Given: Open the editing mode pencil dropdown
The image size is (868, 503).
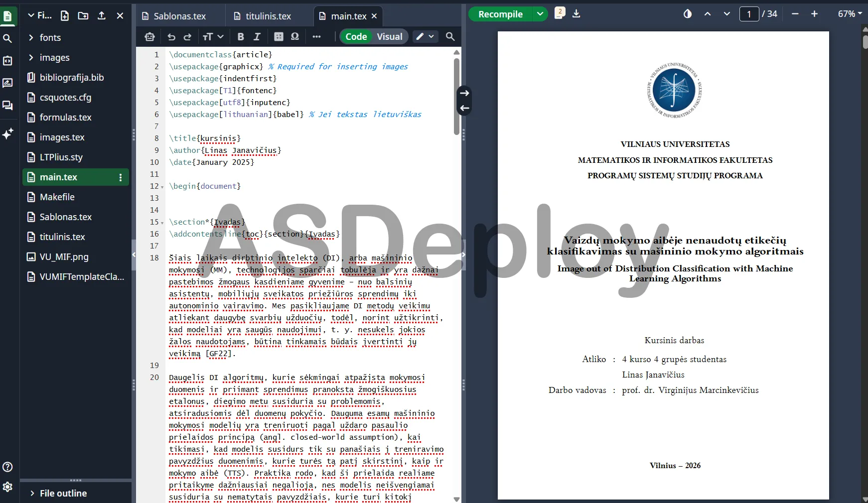Looking at the screenshot, I should 425,36.
